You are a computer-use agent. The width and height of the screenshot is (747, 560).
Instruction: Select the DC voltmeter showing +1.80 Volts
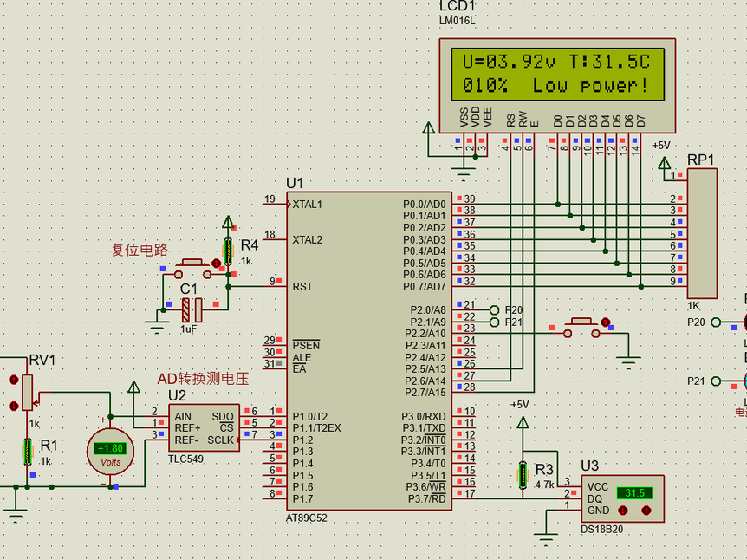click(x=111, y=451)
